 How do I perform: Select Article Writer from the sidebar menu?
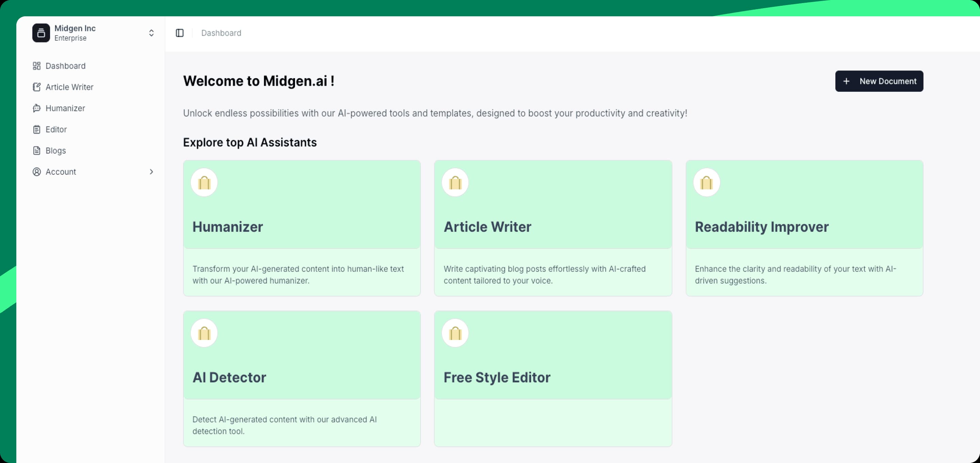click(x=70, y=87)
